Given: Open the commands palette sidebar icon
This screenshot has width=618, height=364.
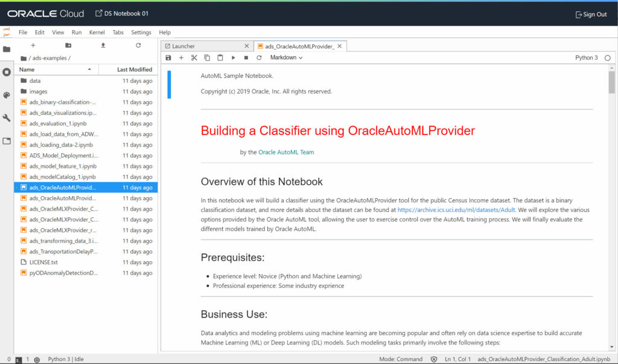Looking at the screenshot, I should pos(7,95).
